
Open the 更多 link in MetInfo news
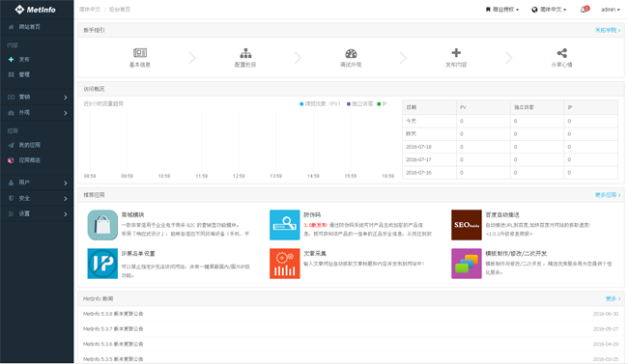[613, 298]
